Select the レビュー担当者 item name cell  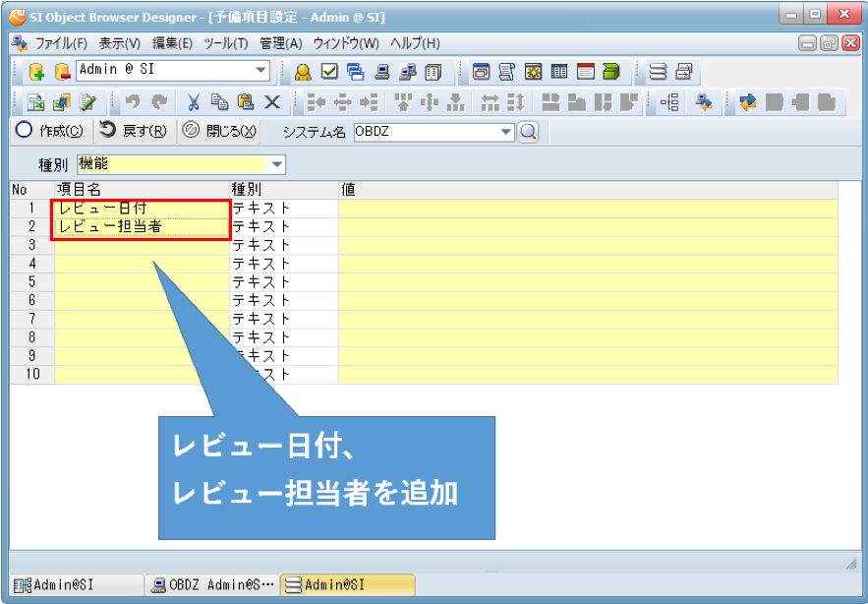point(142,226)
